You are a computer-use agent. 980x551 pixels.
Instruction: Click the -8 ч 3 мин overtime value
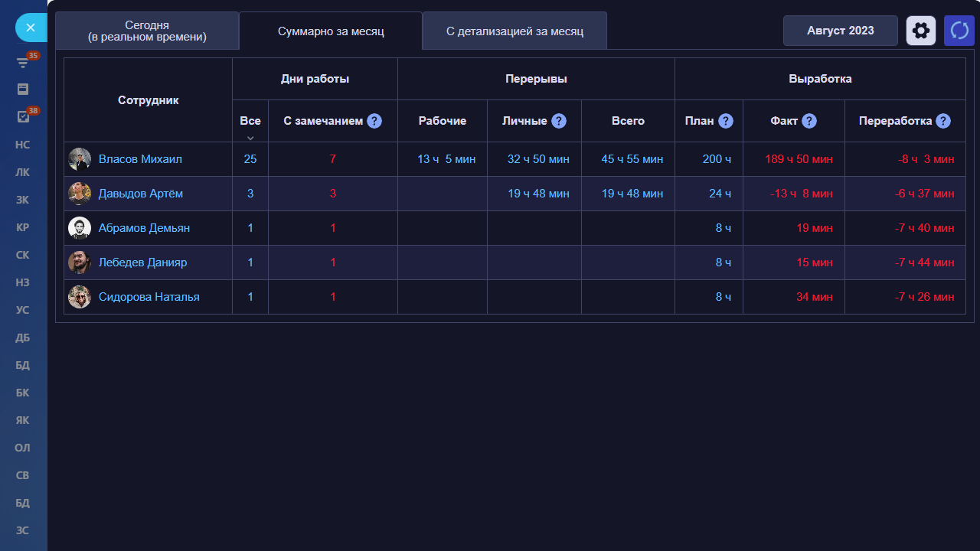pyautogui.click(x=926, y=159)
